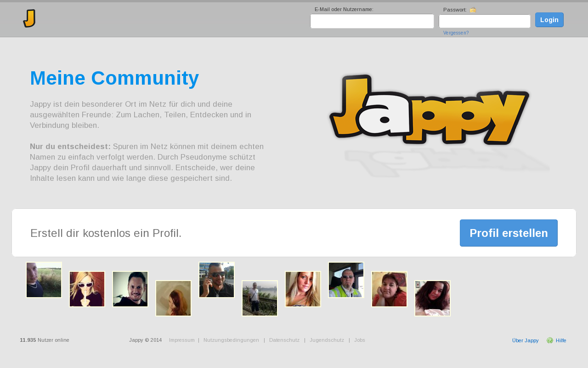Open the Vergessen? password link
The image size is (588, 368).
[x=456, y=33]
